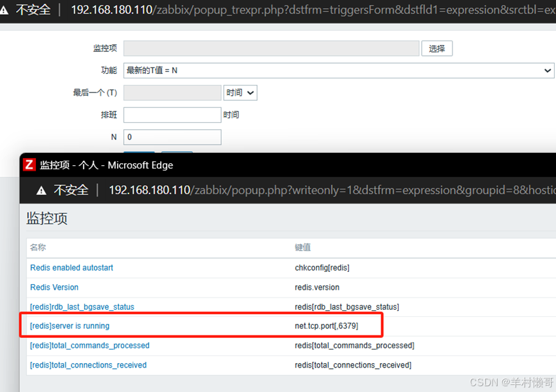Viewport: 556px width, 392px height.
Task: Click the N input field containing 0
Action: [x=172, y=137]
